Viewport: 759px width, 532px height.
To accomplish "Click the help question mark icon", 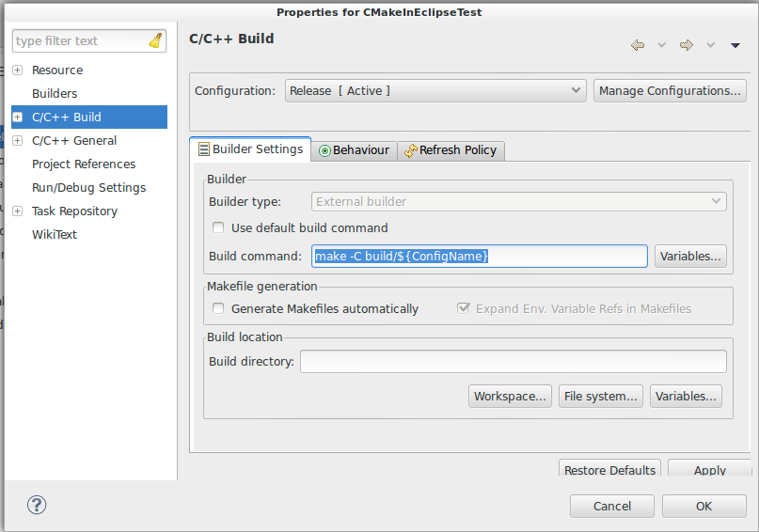I will pyautogui.click(x=37, y=505).
